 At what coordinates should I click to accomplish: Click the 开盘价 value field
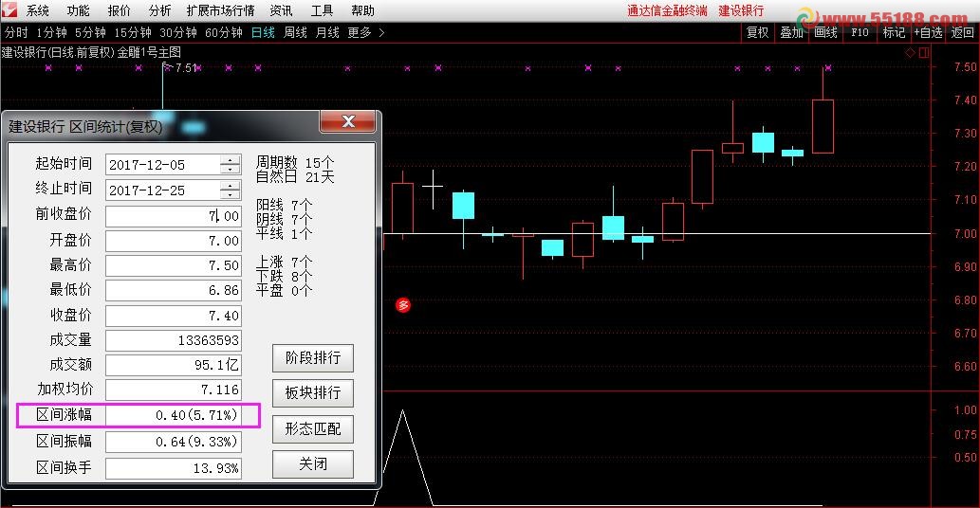pyautogui.click(x=173, y=241)
